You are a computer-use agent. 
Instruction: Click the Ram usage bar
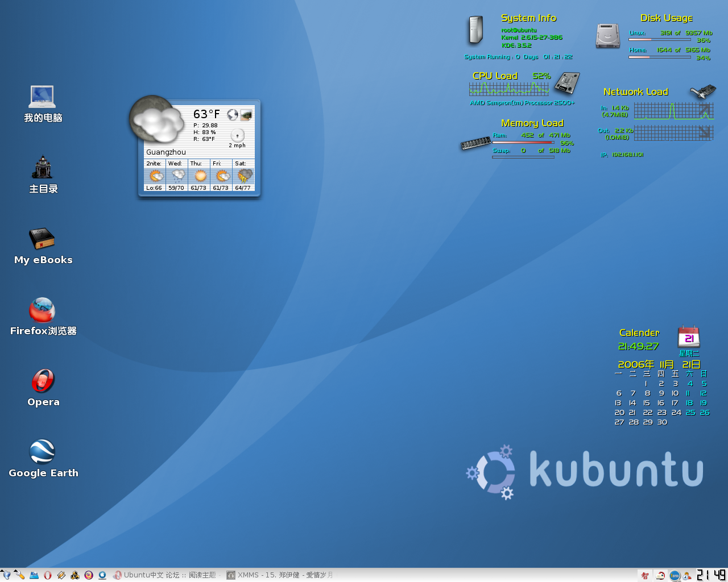point(523,142)
